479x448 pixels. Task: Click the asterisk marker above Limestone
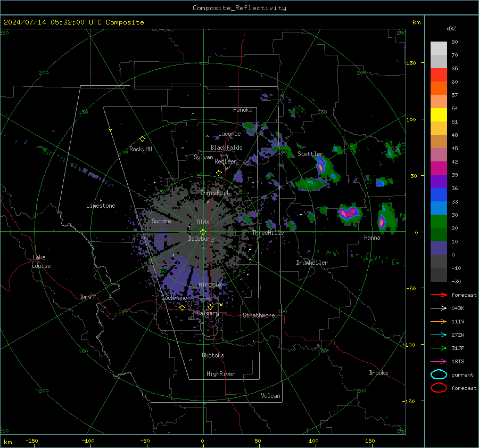coord(101,201)
